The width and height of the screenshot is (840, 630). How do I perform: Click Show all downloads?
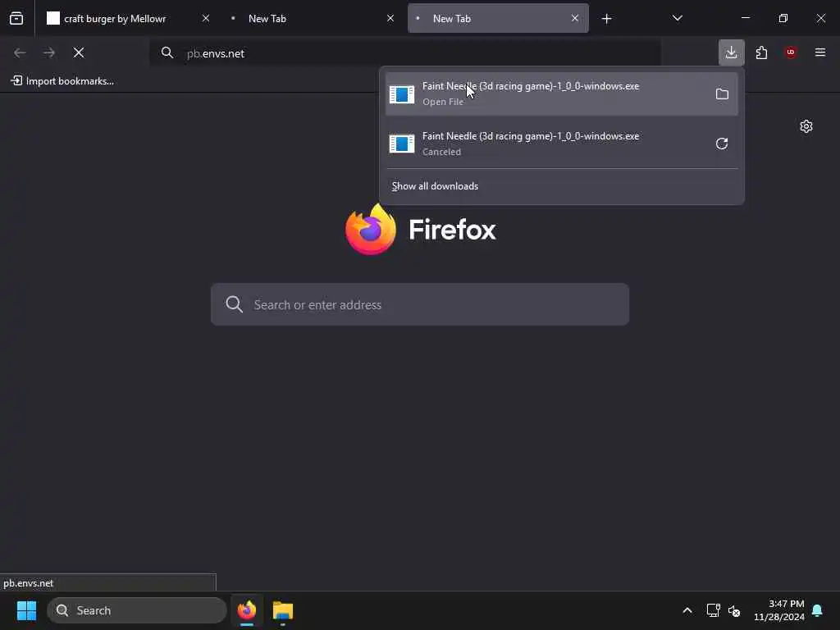tap(435, 186)
